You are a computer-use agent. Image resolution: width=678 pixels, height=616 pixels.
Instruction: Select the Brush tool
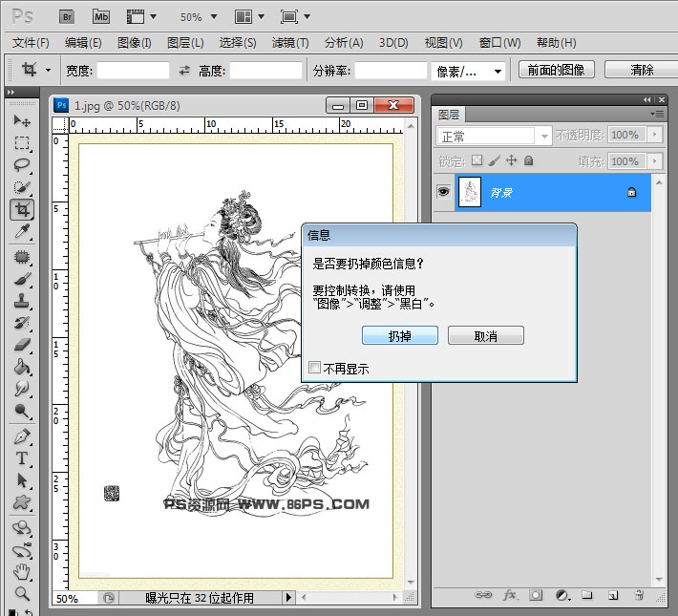22,280
